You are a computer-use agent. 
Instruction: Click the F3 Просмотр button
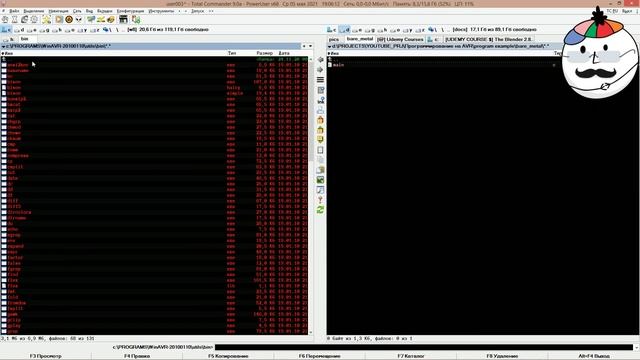[x=46, y=356]
